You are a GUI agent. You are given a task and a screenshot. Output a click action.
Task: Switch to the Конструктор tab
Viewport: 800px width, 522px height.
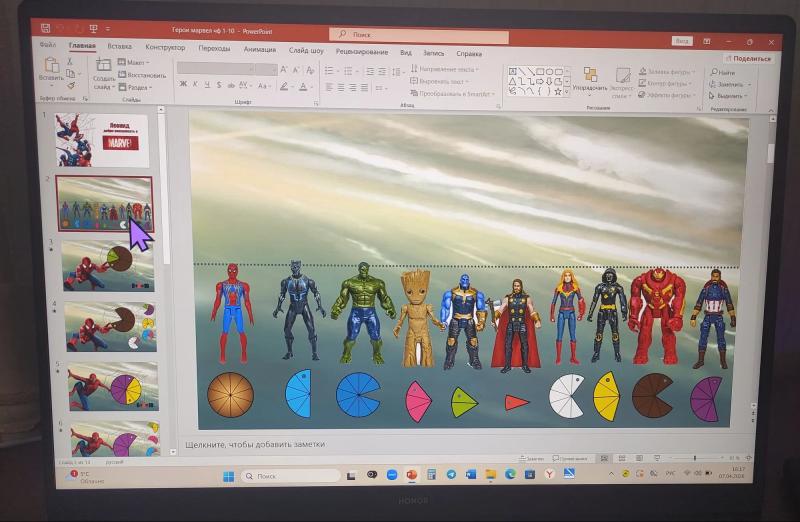pos(165,47)
